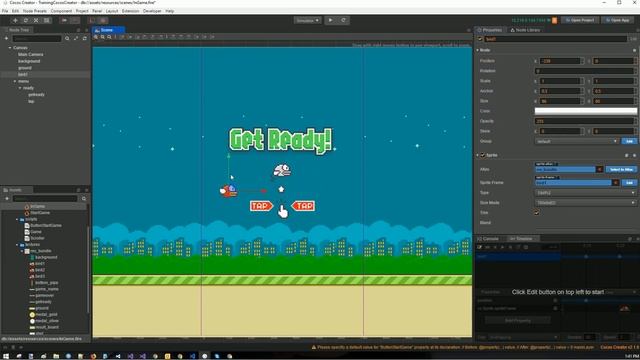Select getready node in Node Tree
Image resolution: width=640 pixels, height=360 pixels.
36,95
